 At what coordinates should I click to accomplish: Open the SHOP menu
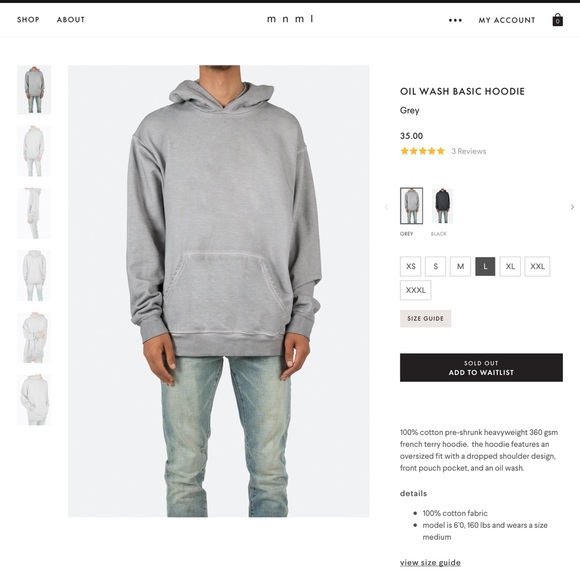(x=28, y=20)
